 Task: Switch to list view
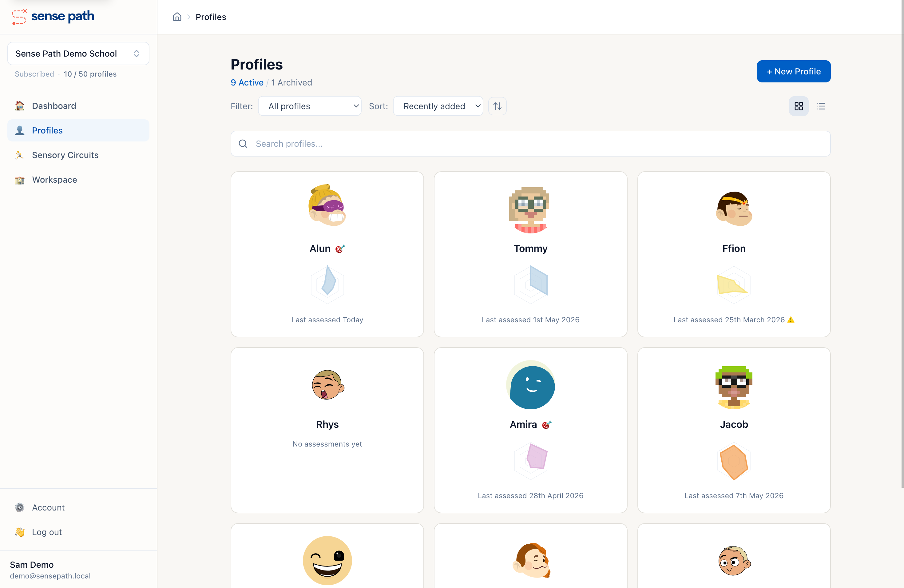tap(821, 106)
